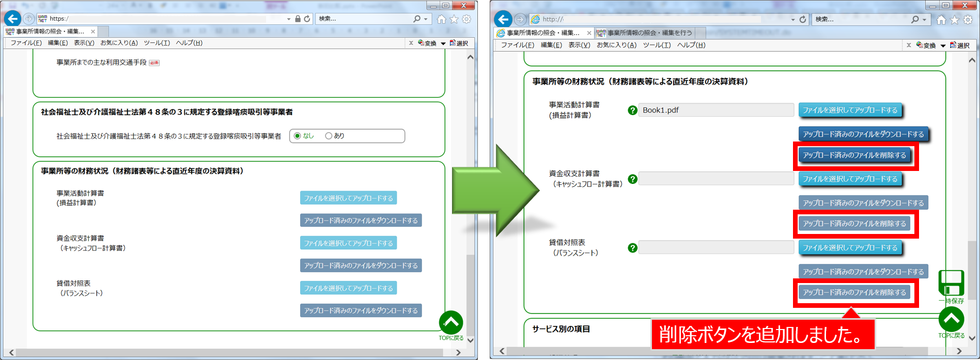
Task: Click refresh icon in left browser
Action: (x=307, y=19)
